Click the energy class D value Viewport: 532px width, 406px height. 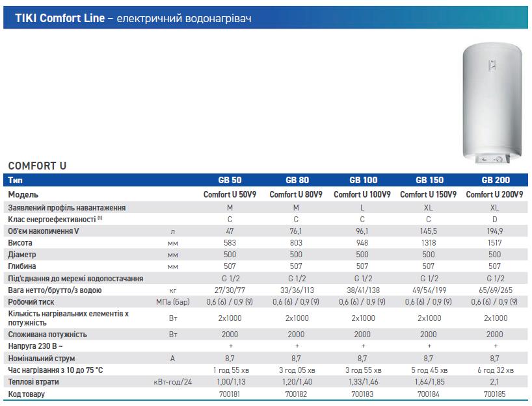click(495, 220)
